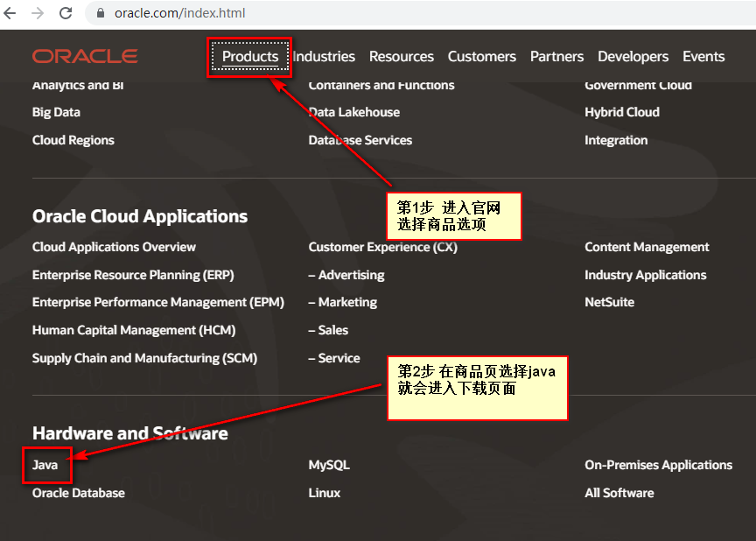
Task: Open the MySQL link
Action: (x=329, y=465)
